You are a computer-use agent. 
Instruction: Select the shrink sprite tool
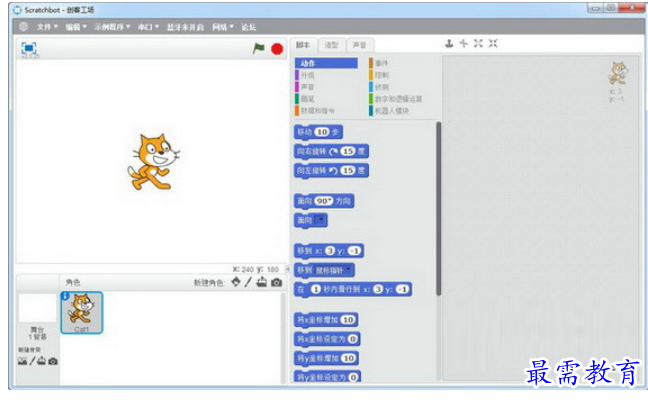tap(493, 43)
